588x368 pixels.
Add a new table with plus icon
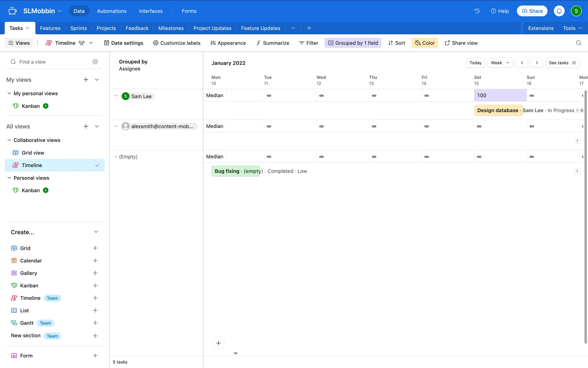(x=309, y=28)
